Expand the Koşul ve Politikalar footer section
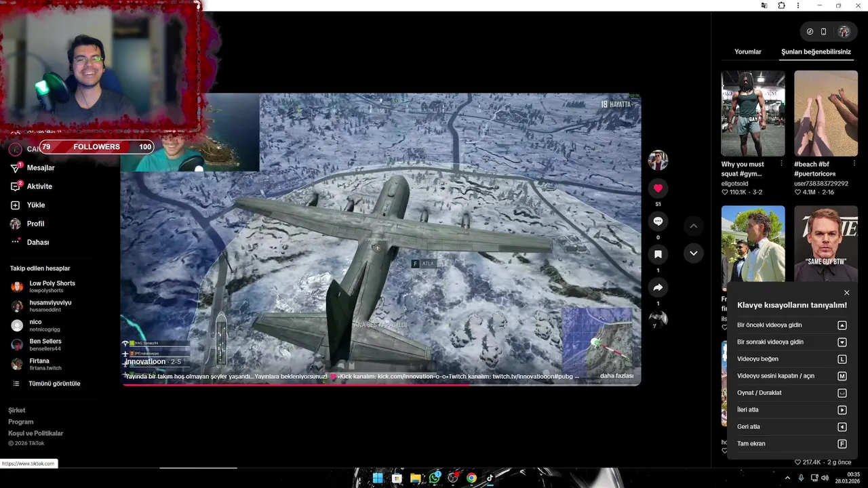Viewport: 868px width, 488px height. pyautogui.click(x=35, y=433)
